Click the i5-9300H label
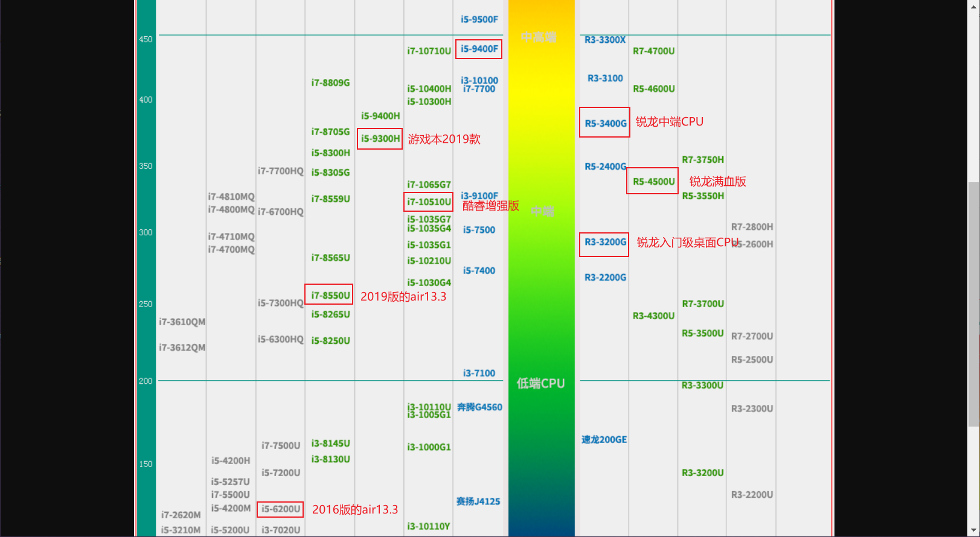Screen dimensions: 980x537 tap(380, 138)
